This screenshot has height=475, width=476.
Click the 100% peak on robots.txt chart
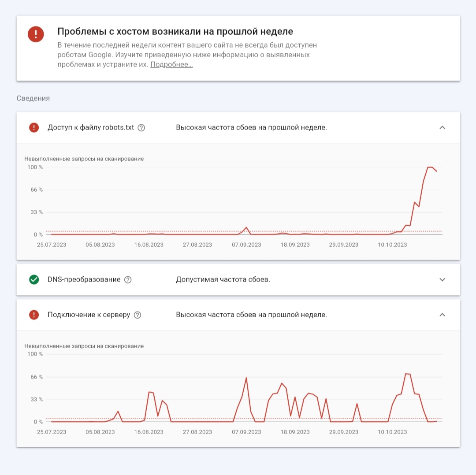(430, 167)
